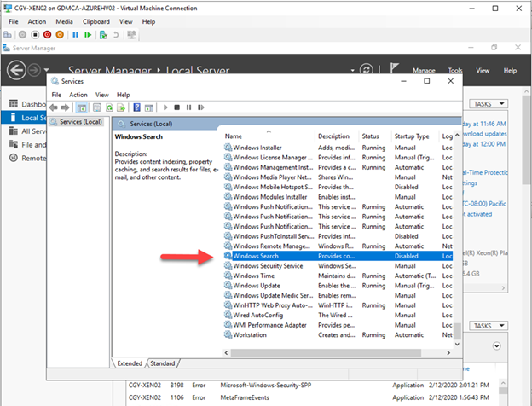Viewport: 532px width, 406px height.
Task: Click Server Manager refresh icon
Action: tap(367, 70)
